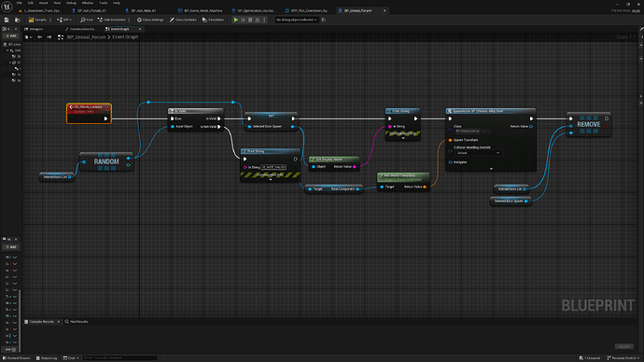
Task: Open the Cmd type dropdown
Action: [71, 358]
